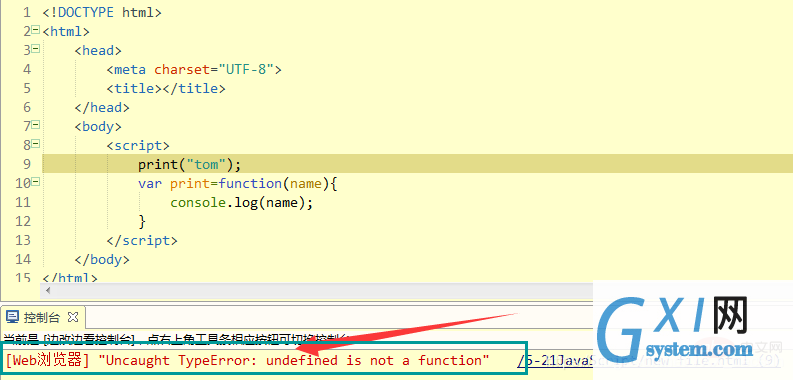
Task: Click the closing brace on line 12
Action: pyautogui.click(x=142, y=222)
